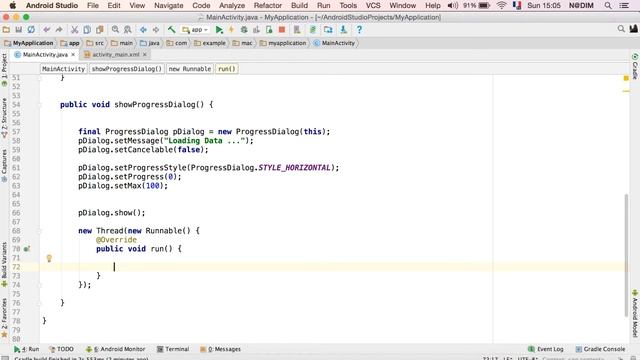This screenshot has height=360, width=640.
Task: Click the MyApplication breadcrumb
Action: coord(29,43)
